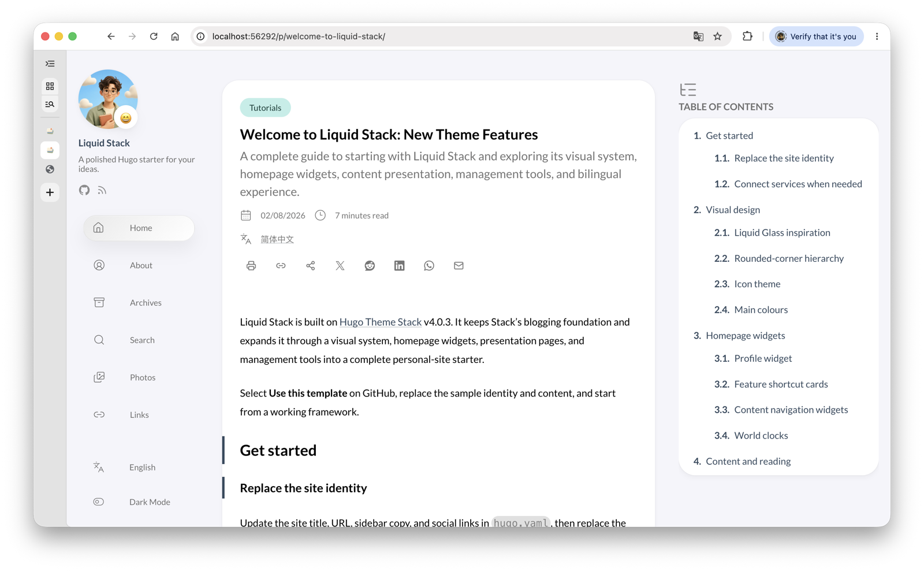Switch to the globe icon tab
Image resolution: width=924 pixels, height=571 pixels.
point(50,169)
